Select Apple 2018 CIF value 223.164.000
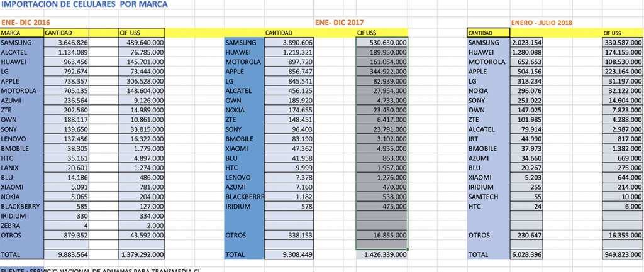Image resolution: width=644 pixels, height=272 pixels. click(623, 72)
